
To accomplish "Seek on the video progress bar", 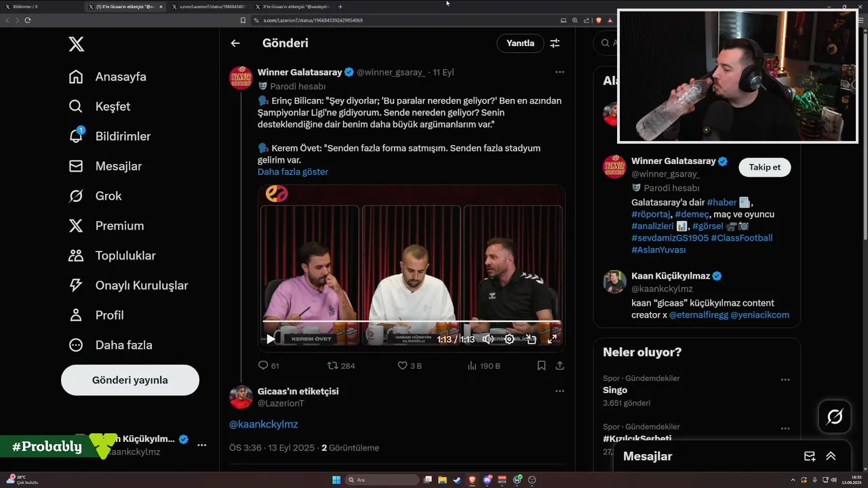I will tap(412, 321).
